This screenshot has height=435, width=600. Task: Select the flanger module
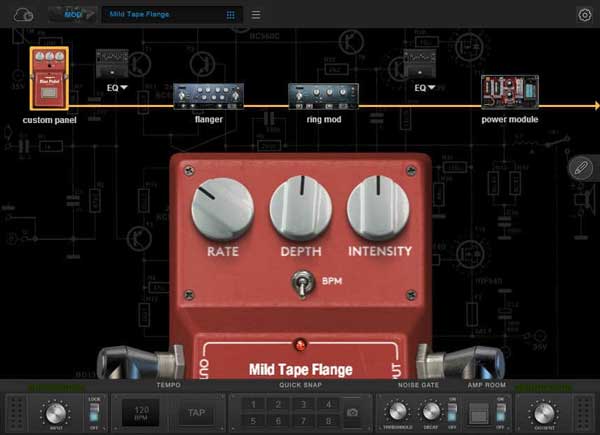(209, 96)
